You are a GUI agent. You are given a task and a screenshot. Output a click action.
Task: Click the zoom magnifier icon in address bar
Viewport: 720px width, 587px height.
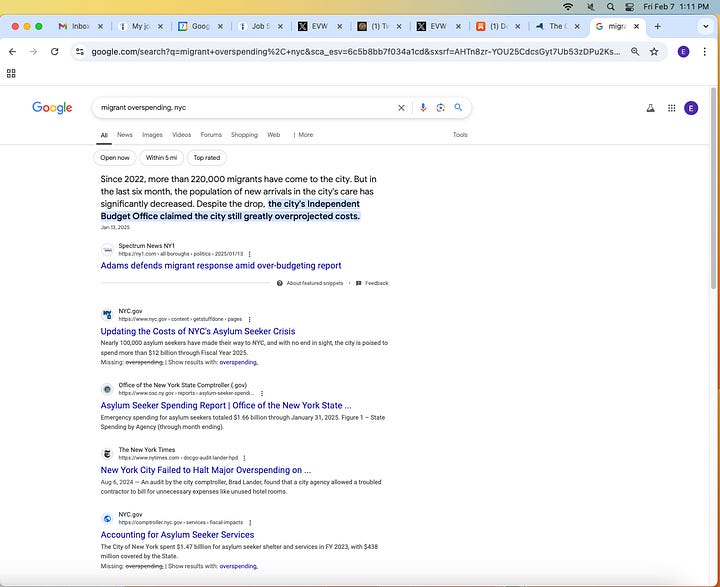635,51
